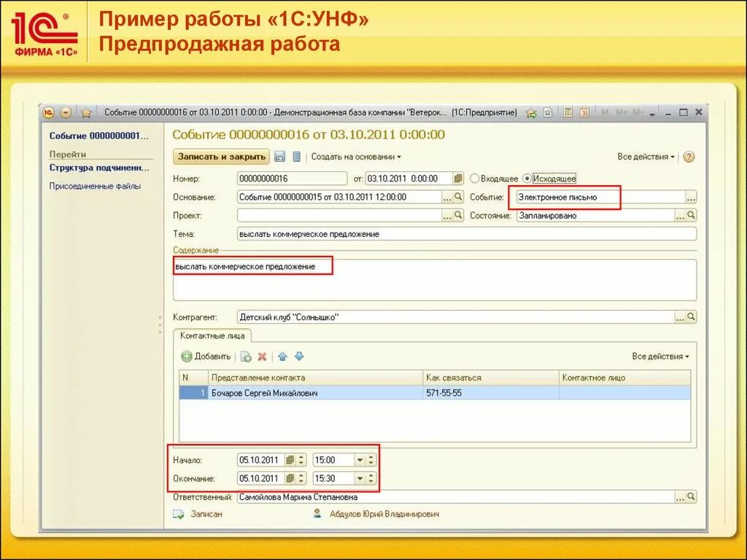Move contact up with blue up arrow
The height and width of the screenshot is (560, 747).
coord(282,356)
